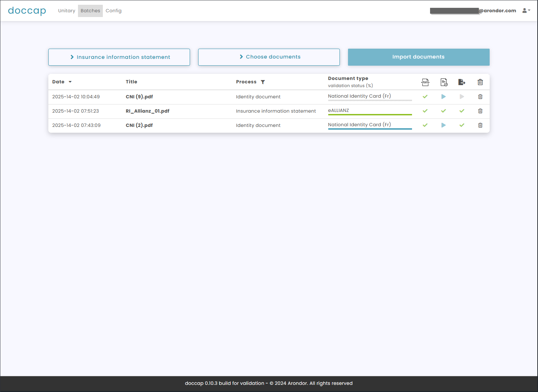Delete the RI_Allianz_01.pdf row

(x=480, y=111)
